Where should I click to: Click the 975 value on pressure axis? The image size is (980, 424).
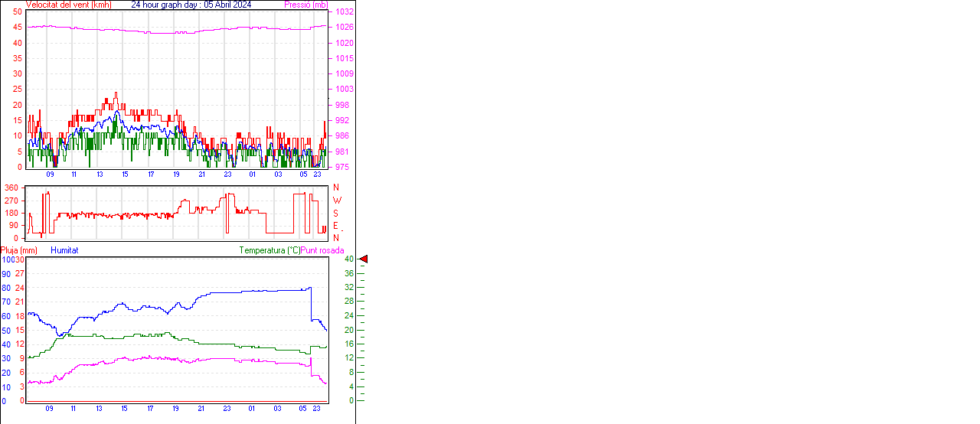[344, 167]
